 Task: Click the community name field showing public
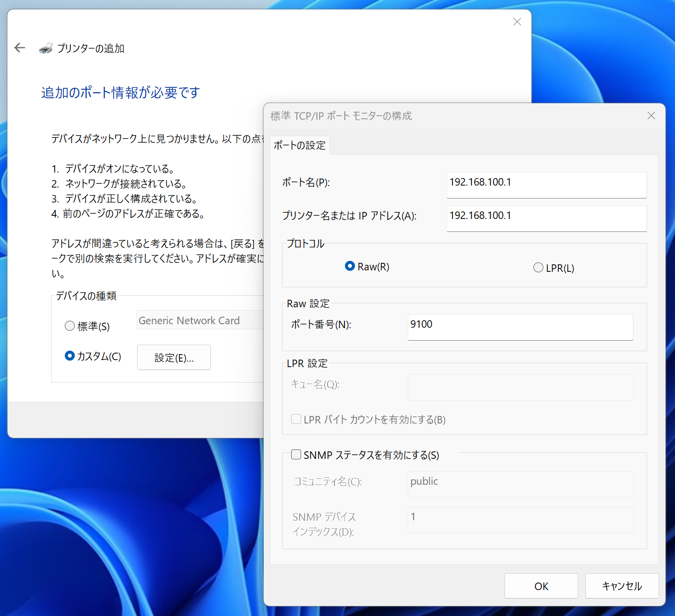(520, 484)
